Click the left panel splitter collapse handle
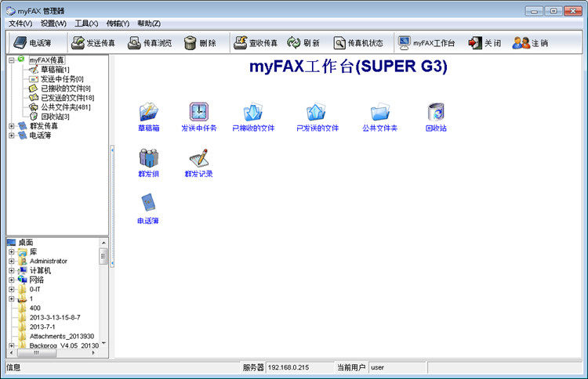588x379 pixels. click(x=112, y=207)
